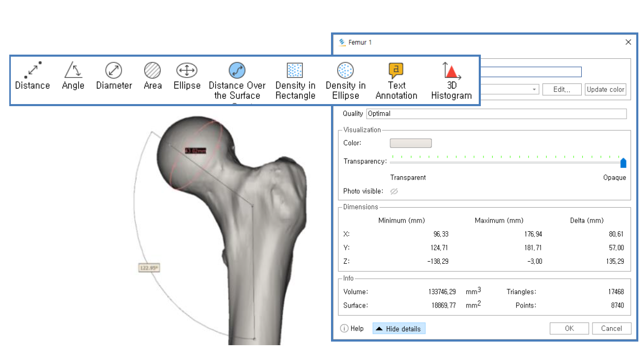
Task: Add a Text Annotation
Action: tap(396, 81)
